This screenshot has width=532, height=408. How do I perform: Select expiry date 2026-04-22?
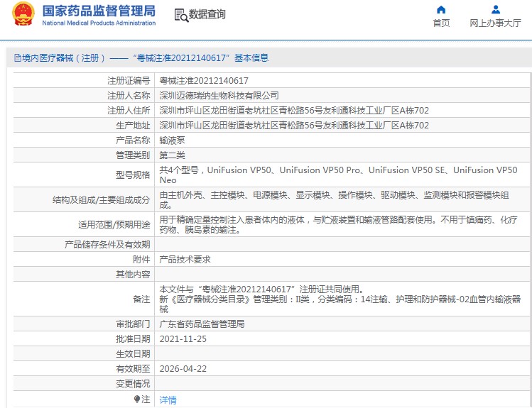coord(183,369)
